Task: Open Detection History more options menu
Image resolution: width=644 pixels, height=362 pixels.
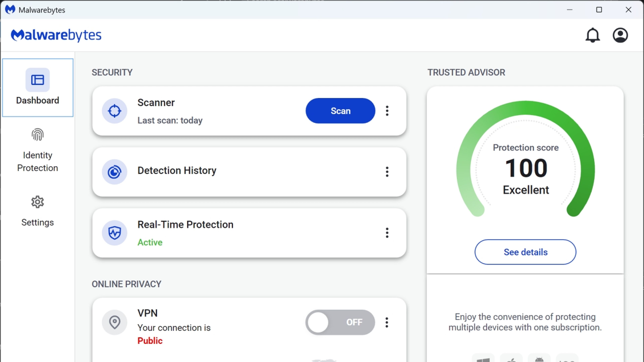Action: coord(387,172)
